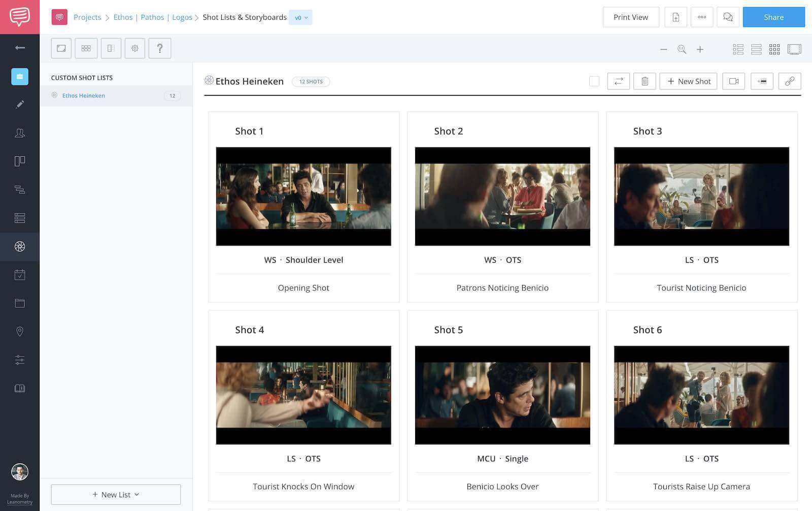Open the script breakdown panels icon
This screenshot has width=812, height=511.
click(x=20, y=161)
